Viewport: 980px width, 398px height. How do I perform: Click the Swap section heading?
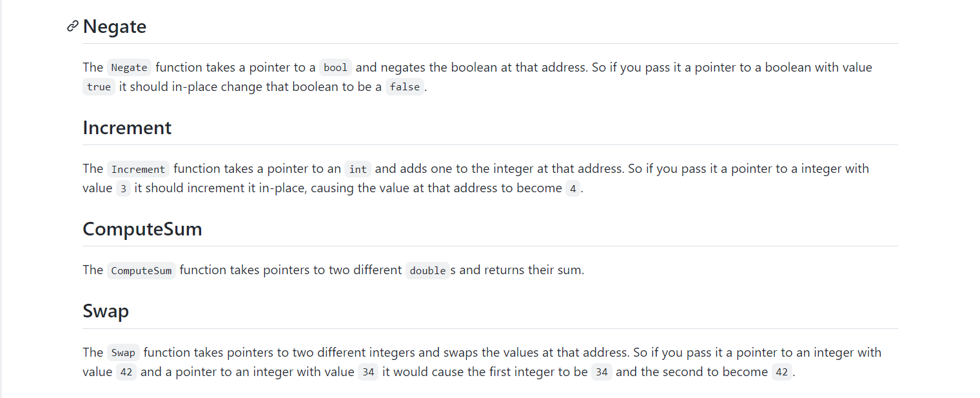106,311
